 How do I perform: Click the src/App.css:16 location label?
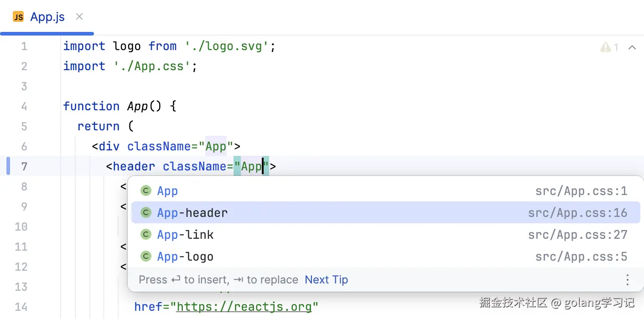point(578,212)
